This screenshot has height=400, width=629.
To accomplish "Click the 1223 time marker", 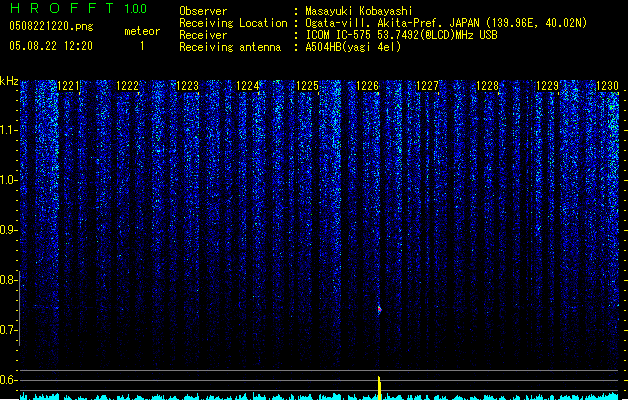I will point(187,86).
